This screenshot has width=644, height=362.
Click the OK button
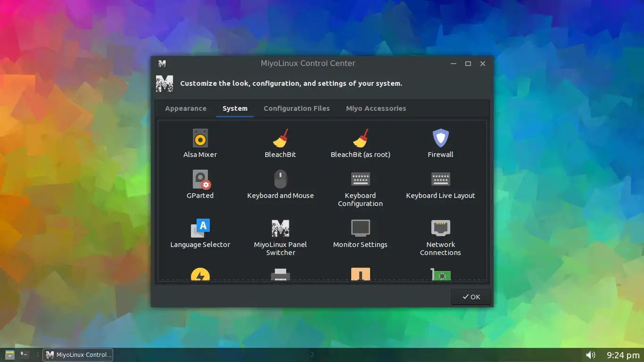tap(471, 297)
